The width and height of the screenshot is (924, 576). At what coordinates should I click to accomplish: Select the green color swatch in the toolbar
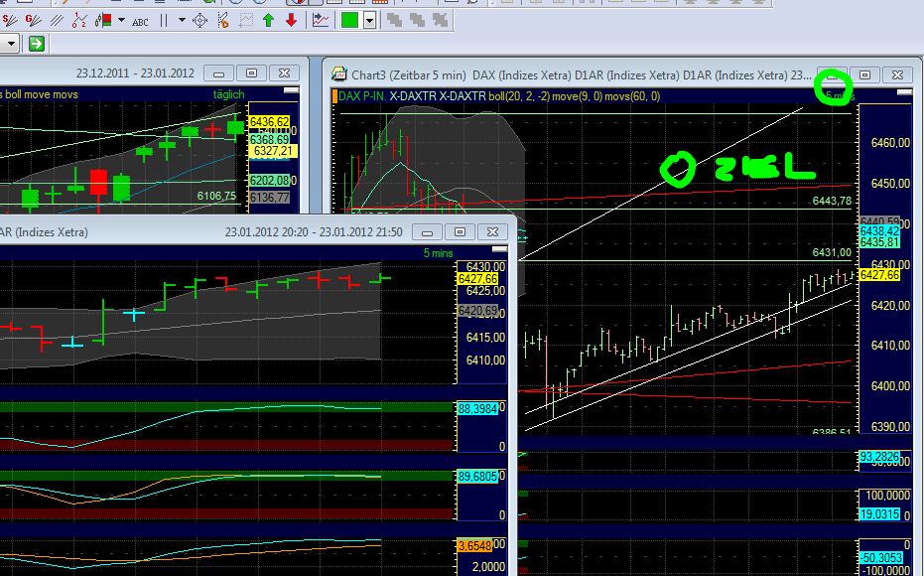(351, 20)
